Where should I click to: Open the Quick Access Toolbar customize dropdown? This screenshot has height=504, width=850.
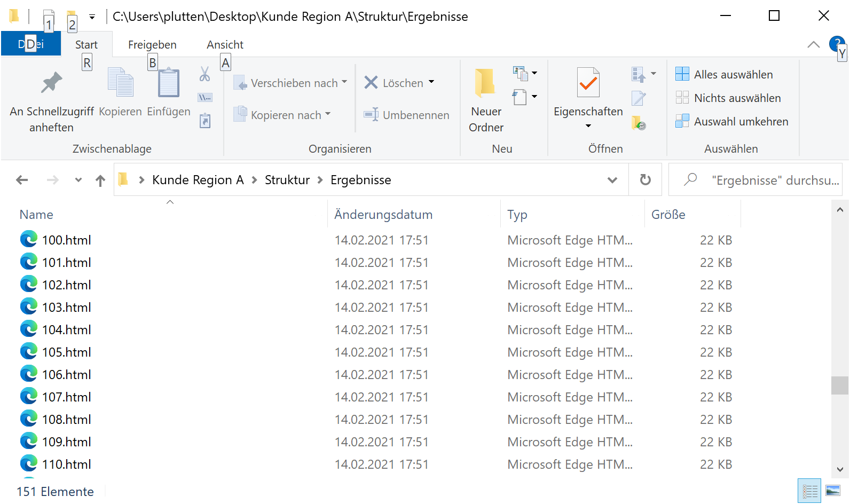92,17
